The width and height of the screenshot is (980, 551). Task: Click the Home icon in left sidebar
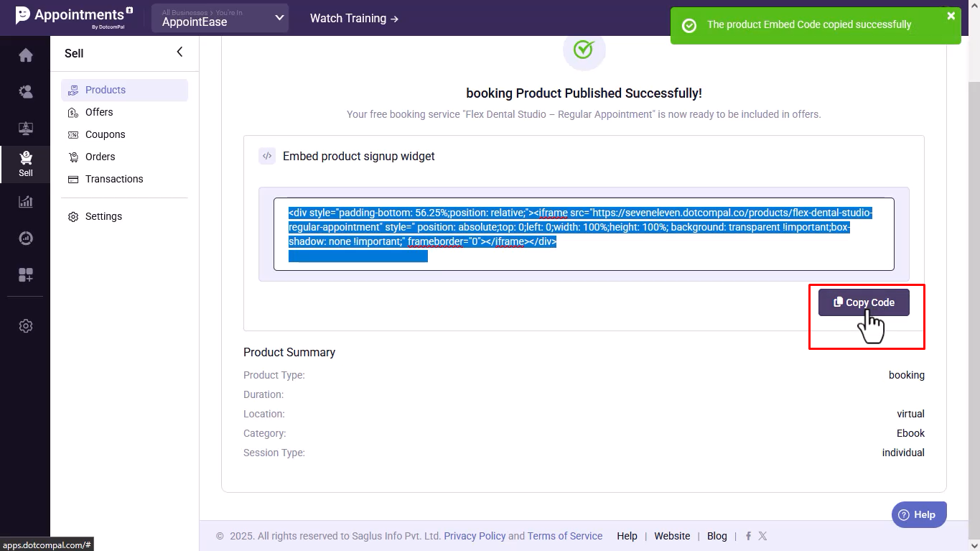point(25,55)
